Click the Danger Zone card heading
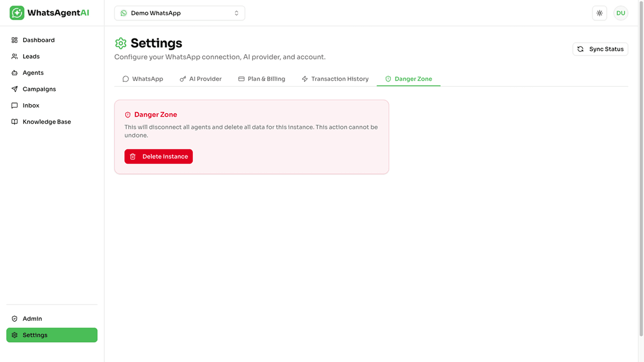The width and height of the screenshot is (644, 362). click(155, 115)
